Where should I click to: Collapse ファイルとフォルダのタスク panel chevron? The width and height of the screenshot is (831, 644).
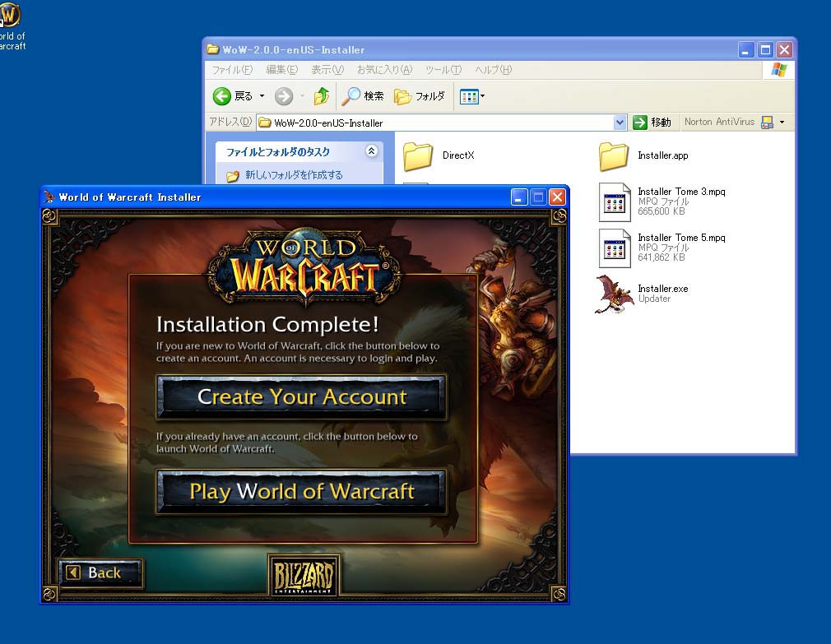[x=372, y=151]
